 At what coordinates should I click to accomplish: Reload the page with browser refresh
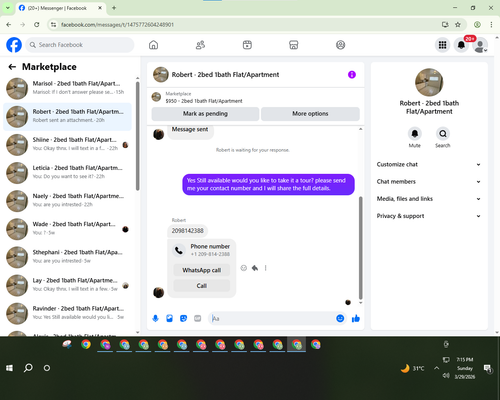(x=37, y=24)
